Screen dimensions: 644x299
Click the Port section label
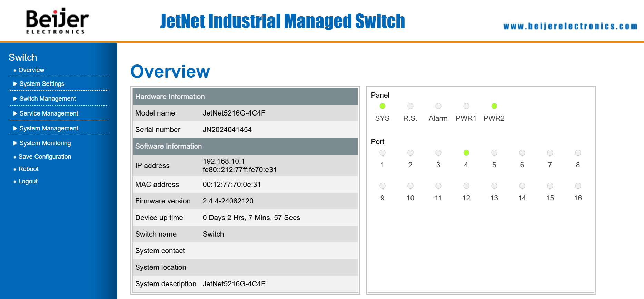click(x=378, y=142)
